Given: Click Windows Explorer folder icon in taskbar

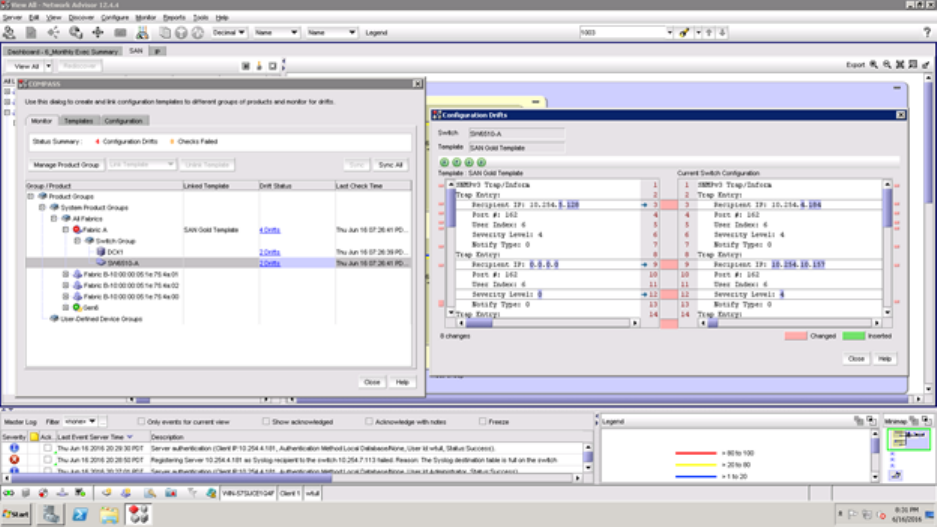Looking at the screenshot, I should pos(109,514).
